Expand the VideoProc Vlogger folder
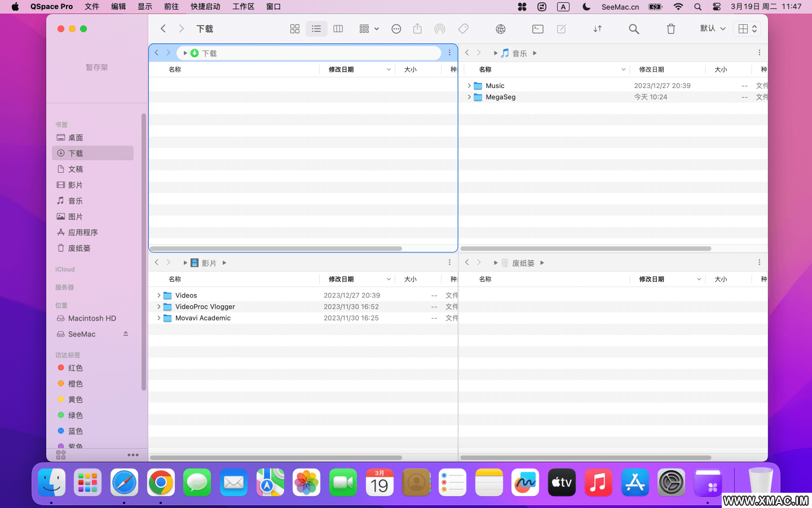 (x=159, y=307)
